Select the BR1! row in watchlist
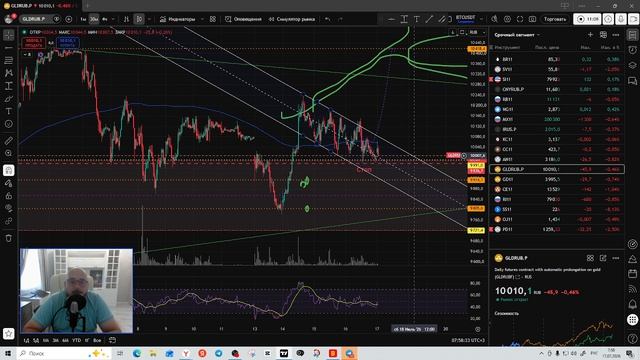 click(x=557, y=59)
